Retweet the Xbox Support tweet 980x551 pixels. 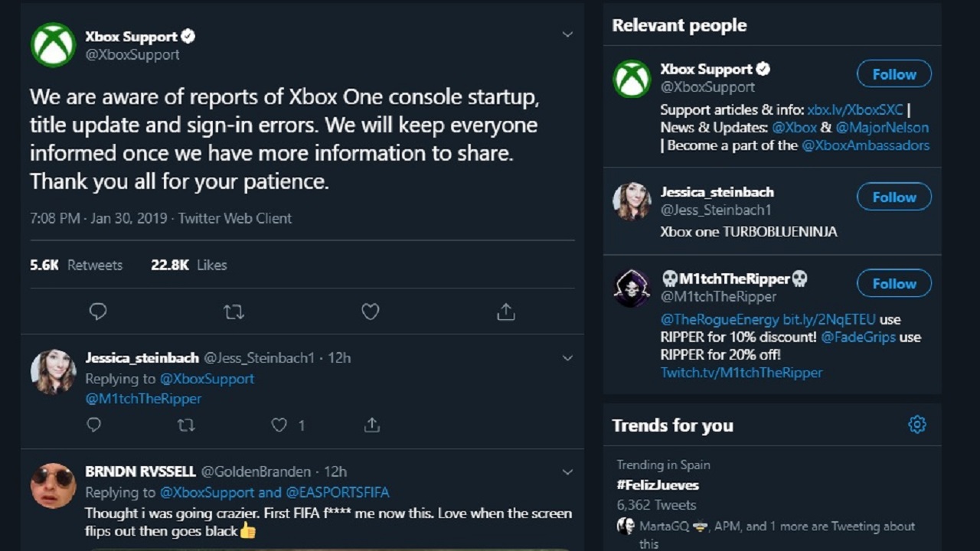click(234, 311)
